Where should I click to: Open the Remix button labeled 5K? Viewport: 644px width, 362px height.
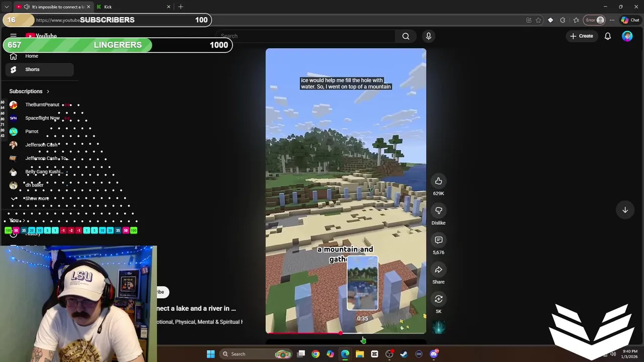coord(438,299)
